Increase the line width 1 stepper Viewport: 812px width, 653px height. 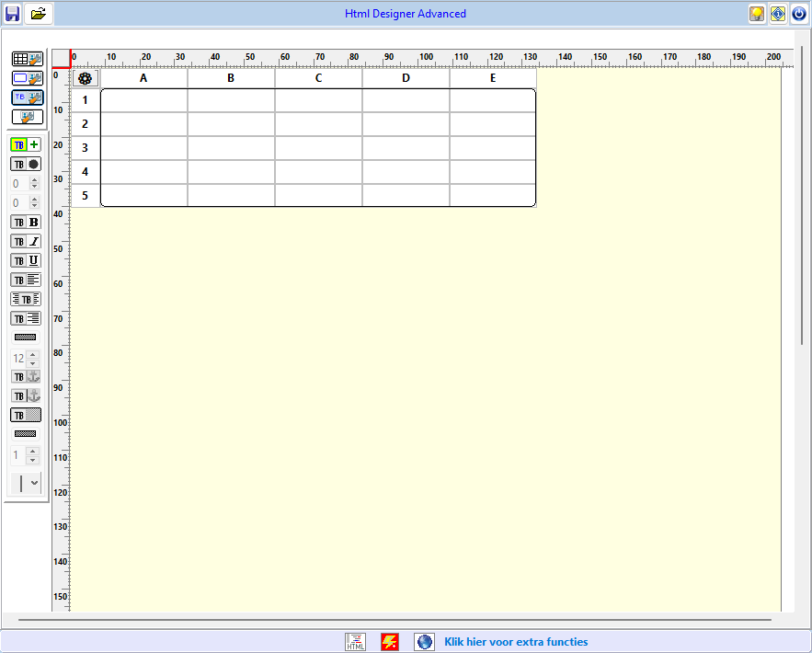pos(32,452)
